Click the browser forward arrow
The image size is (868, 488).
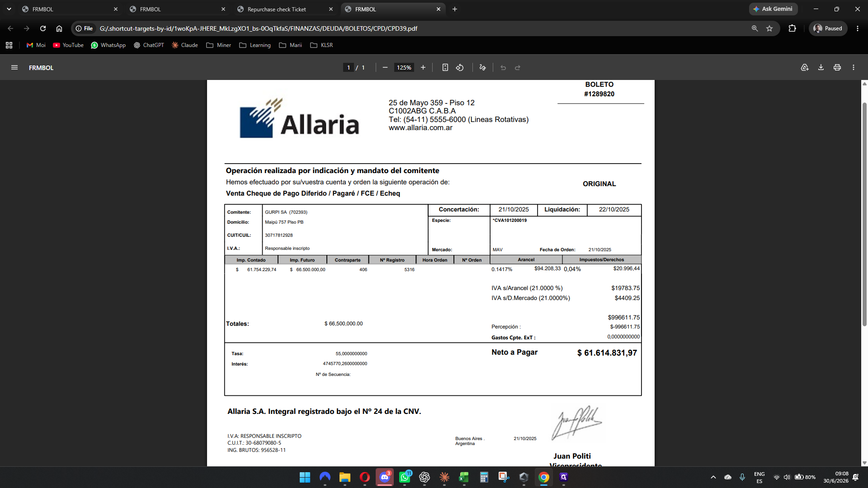[x=27, y=28]
